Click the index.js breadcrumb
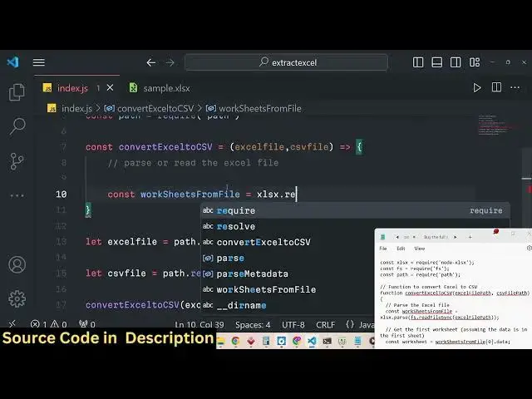Image resolution: width=532 pixels, height=399 pixels. [70, 109]
